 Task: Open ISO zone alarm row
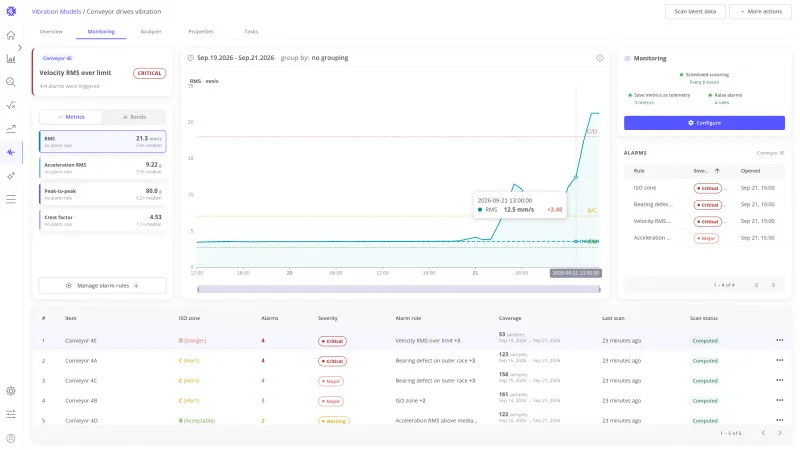pyautogui.click(x=704, y=188)
